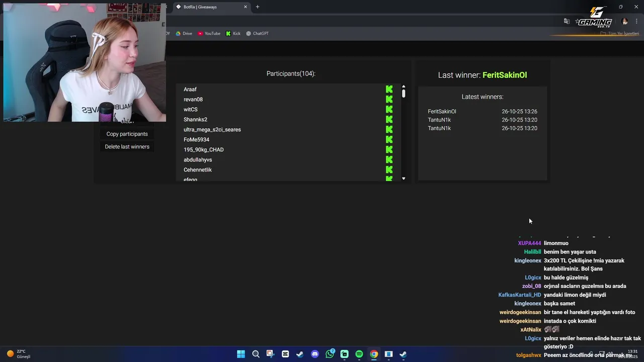
Task: Click the Kick icon beside Araaf
Action: coord(389,89)
